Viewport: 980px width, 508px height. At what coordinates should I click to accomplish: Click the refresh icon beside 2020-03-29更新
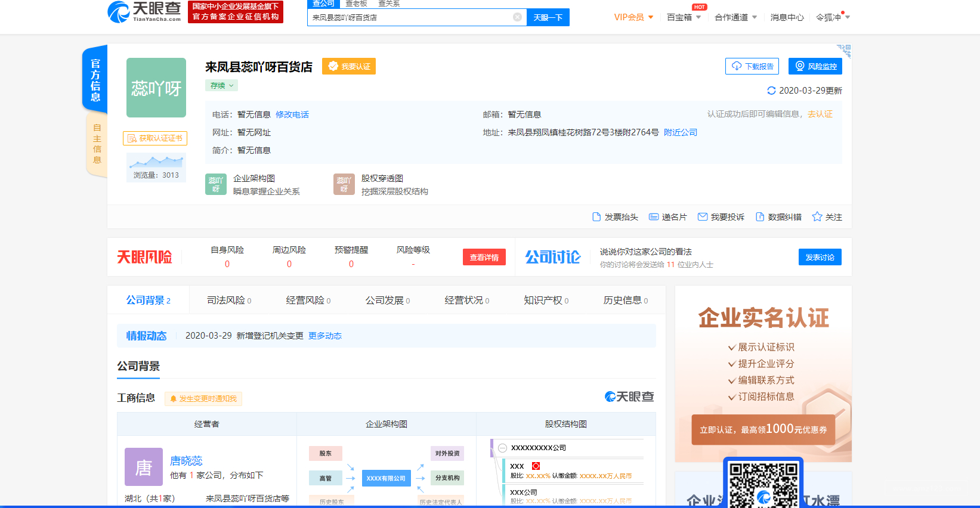tap(771, 91)
